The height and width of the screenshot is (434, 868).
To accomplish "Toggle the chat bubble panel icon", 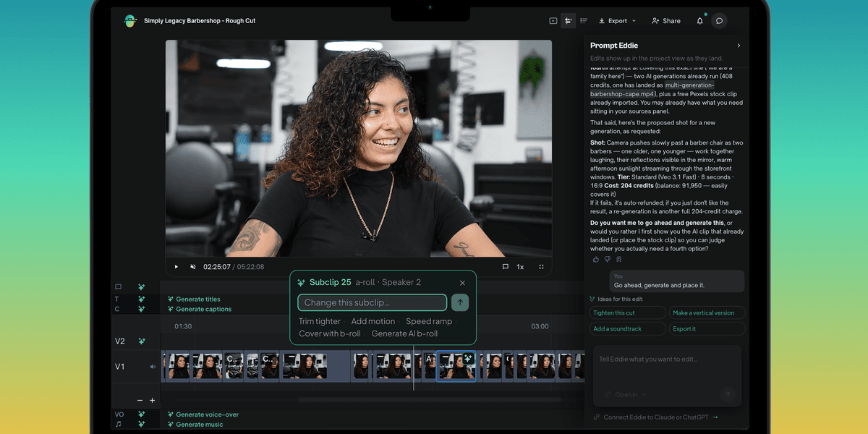I will [x=719, y=21].
